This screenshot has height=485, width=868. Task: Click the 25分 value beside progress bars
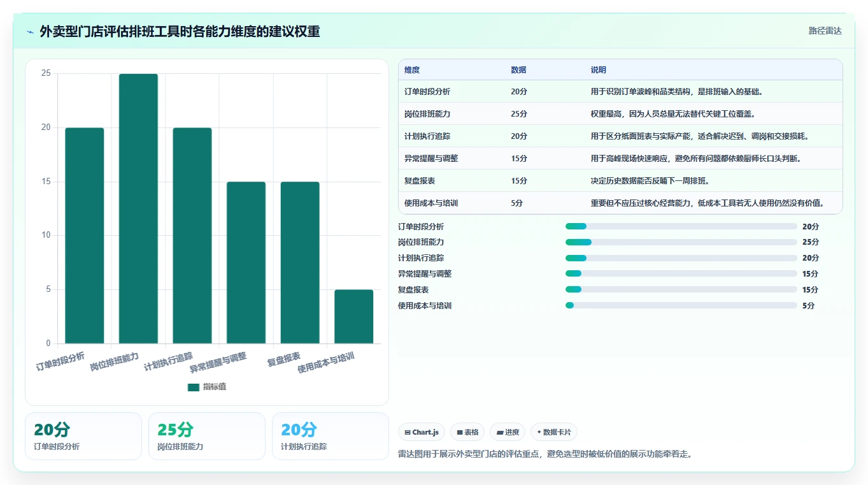811,242
